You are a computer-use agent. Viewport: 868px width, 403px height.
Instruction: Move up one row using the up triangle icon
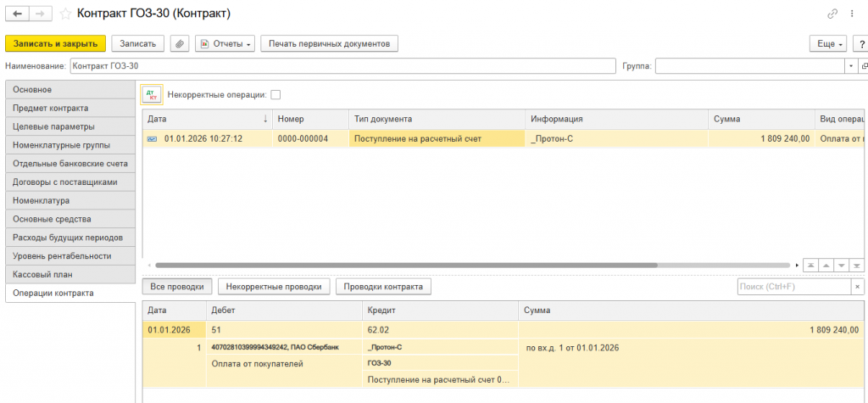pos(826,265)
